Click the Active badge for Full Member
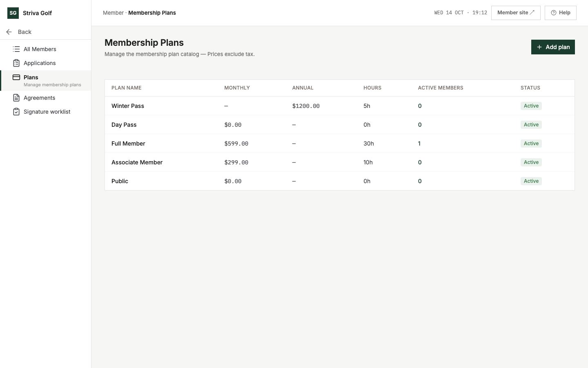This screenshot has height=368, width=588. tap(531, 144)
